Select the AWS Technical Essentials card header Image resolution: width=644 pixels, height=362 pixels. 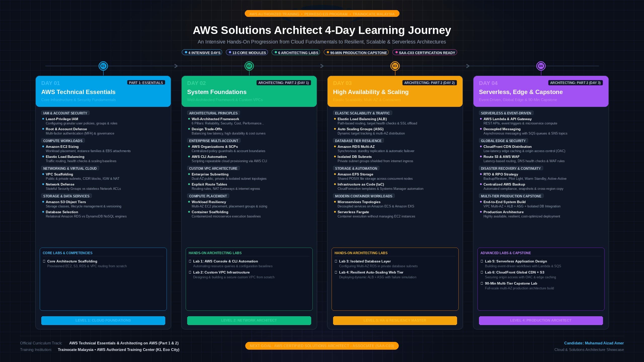pos(103,91)
